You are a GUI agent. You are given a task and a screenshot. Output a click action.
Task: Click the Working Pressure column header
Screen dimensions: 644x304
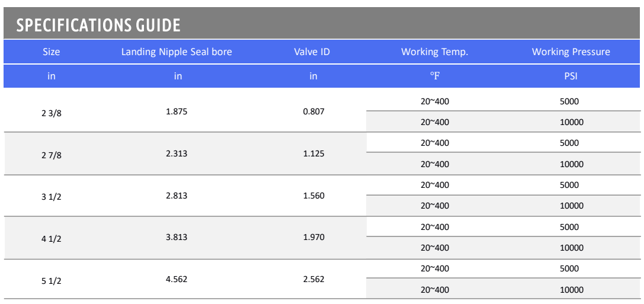[x=571, y=52]
